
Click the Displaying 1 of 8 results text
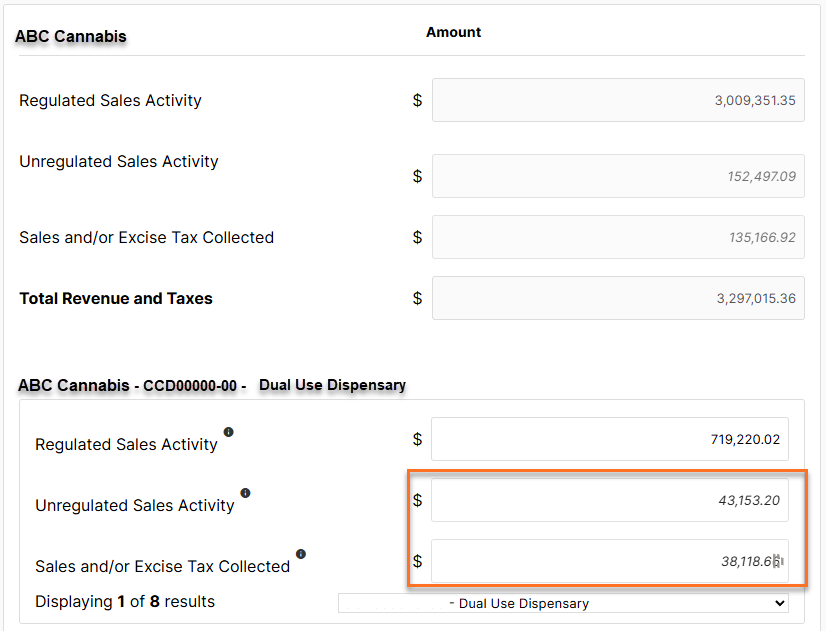point(125,602)
